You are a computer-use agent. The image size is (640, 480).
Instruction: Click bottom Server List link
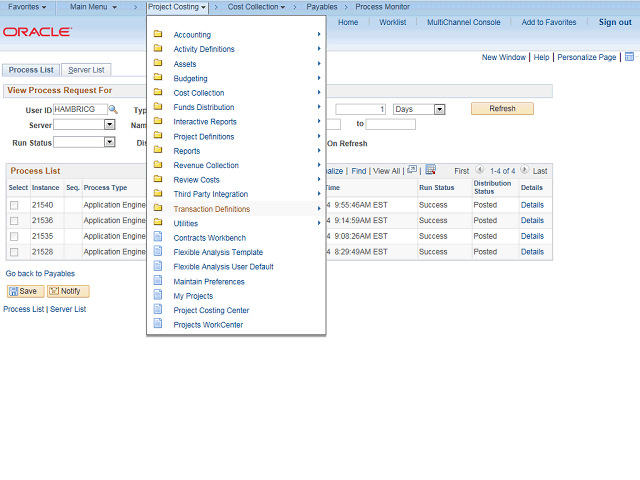[68, 309]
